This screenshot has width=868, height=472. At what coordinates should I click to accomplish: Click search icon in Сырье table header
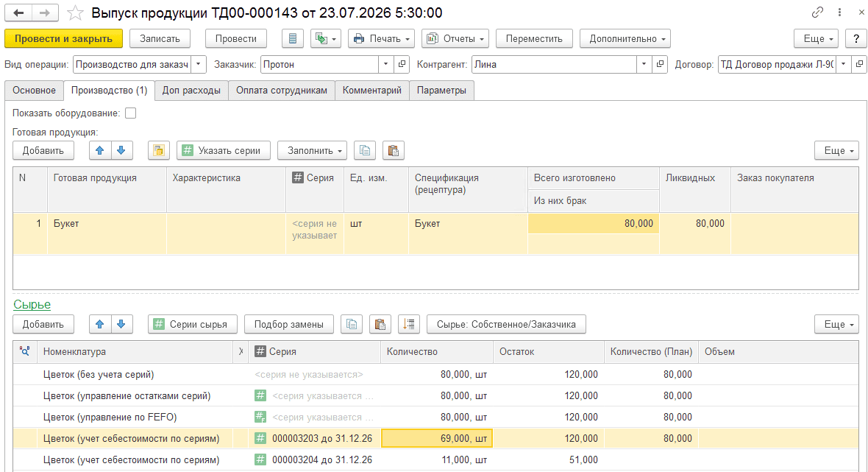pos(24,351)
